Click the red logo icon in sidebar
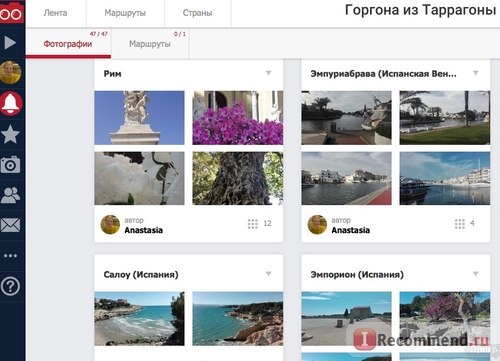Screen dimensions: 500x361 12,12
